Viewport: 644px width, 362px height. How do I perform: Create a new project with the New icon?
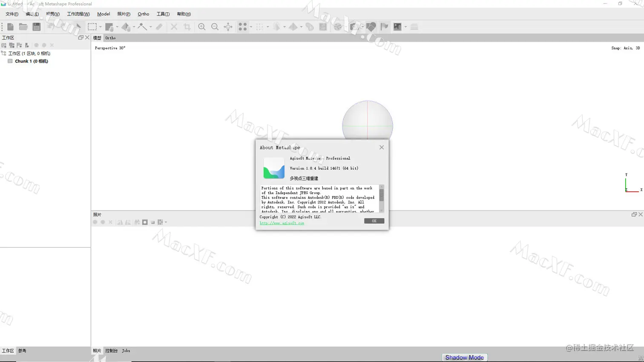[x=10, y=27]
